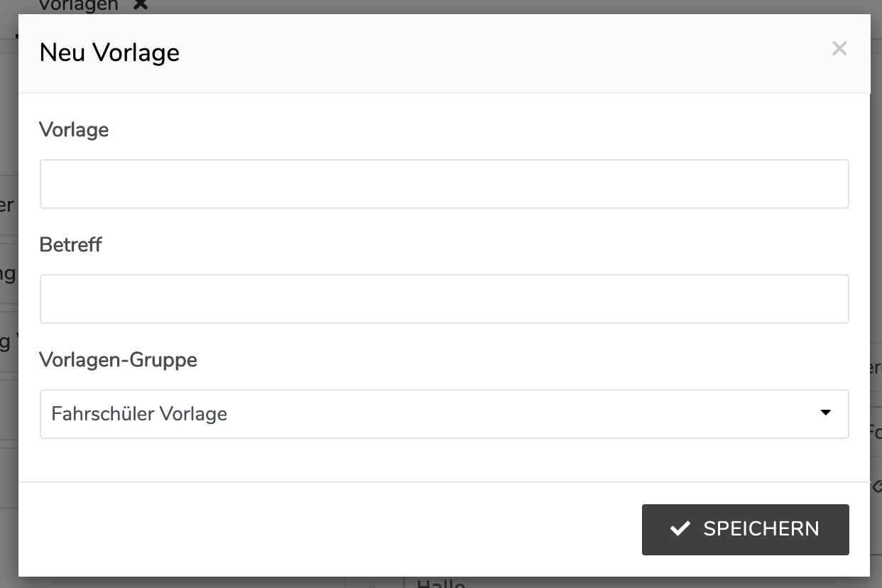Select the Fahrschüler Vorlage value text
This screenshot has height=588, width=882.
[139, 413]
